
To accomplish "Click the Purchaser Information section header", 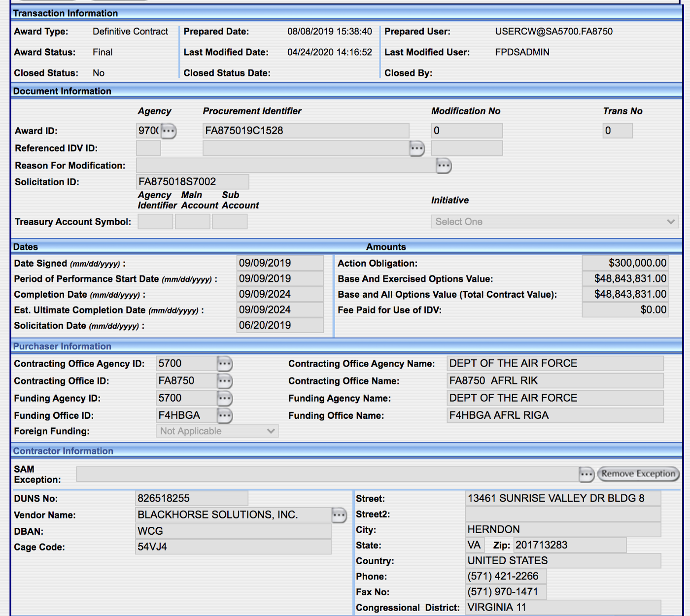I will coord(62,346).
